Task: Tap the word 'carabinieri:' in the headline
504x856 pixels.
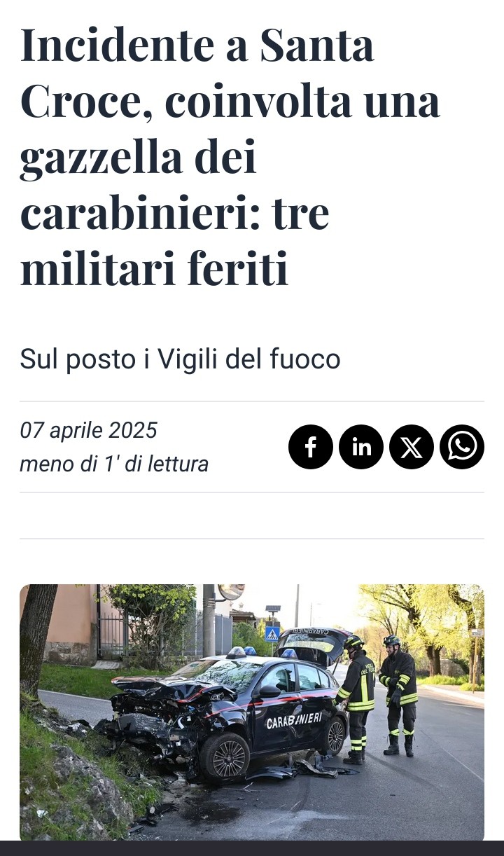Action: click(174, 213)
